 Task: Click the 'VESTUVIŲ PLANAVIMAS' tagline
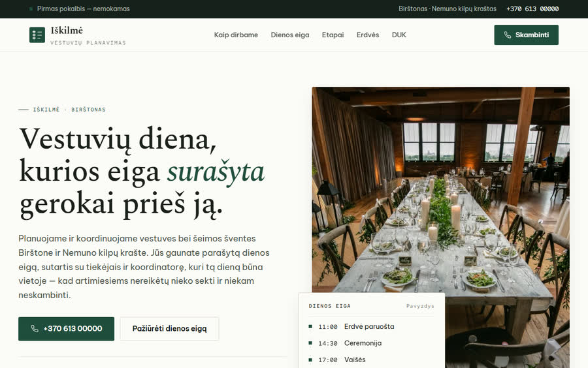[x=88, y=42]
